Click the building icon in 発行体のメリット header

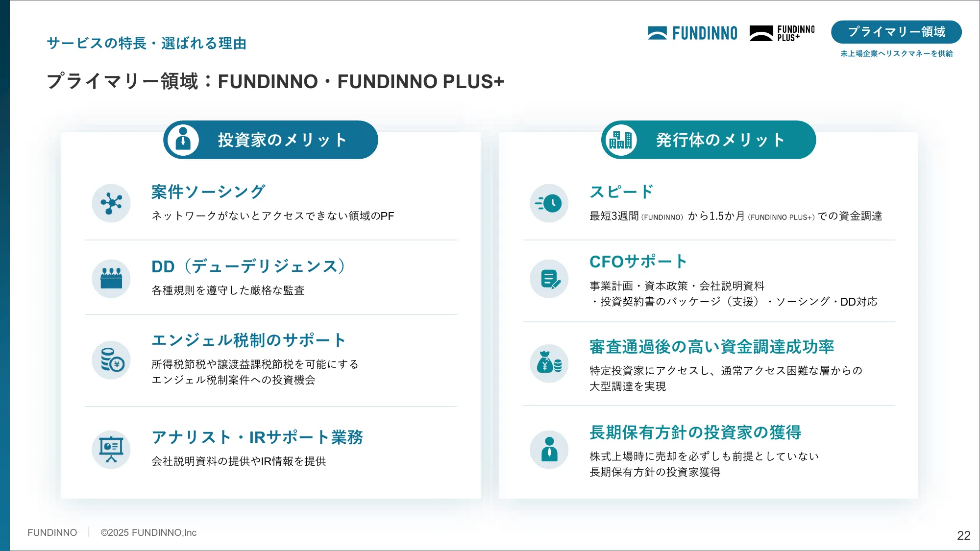coord(620,140)
